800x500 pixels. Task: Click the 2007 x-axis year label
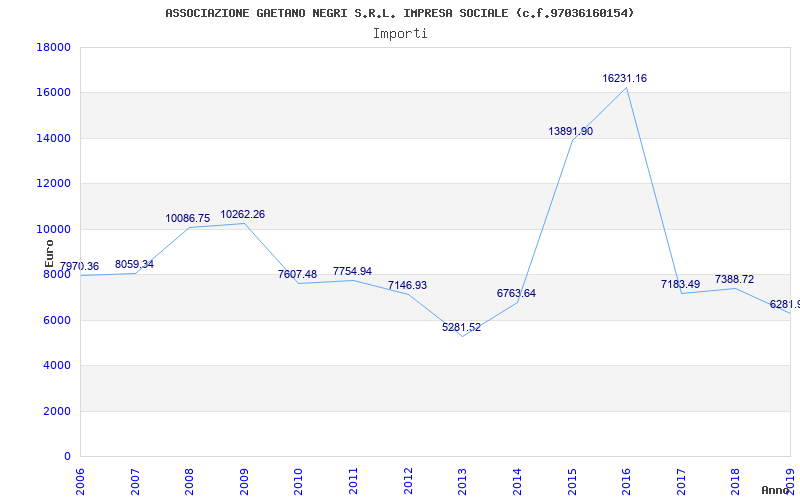[x=135, y=481]
